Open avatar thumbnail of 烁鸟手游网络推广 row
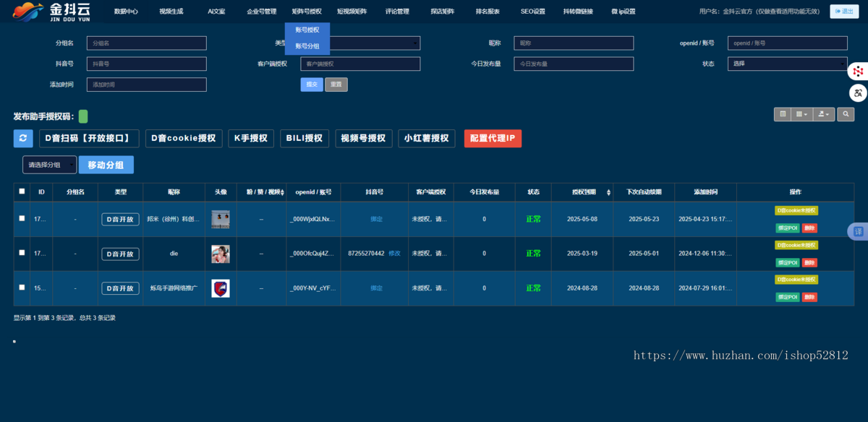 [221, 288]
